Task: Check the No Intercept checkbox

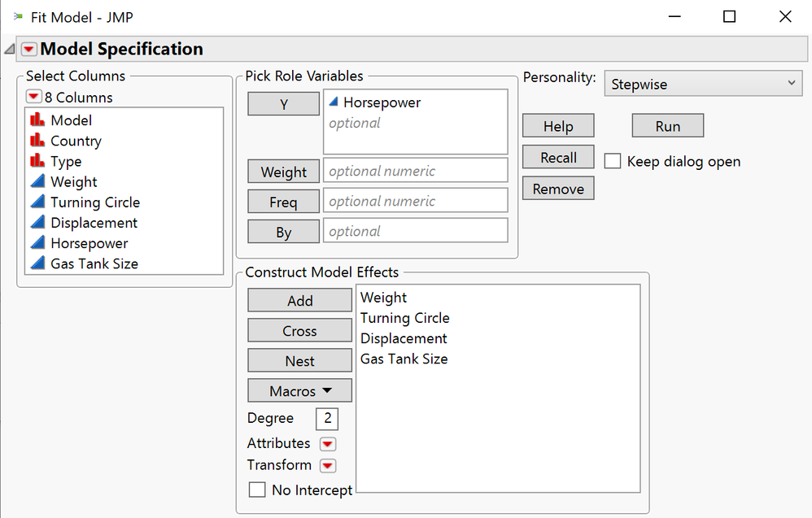Action: [x=257, y=490]
